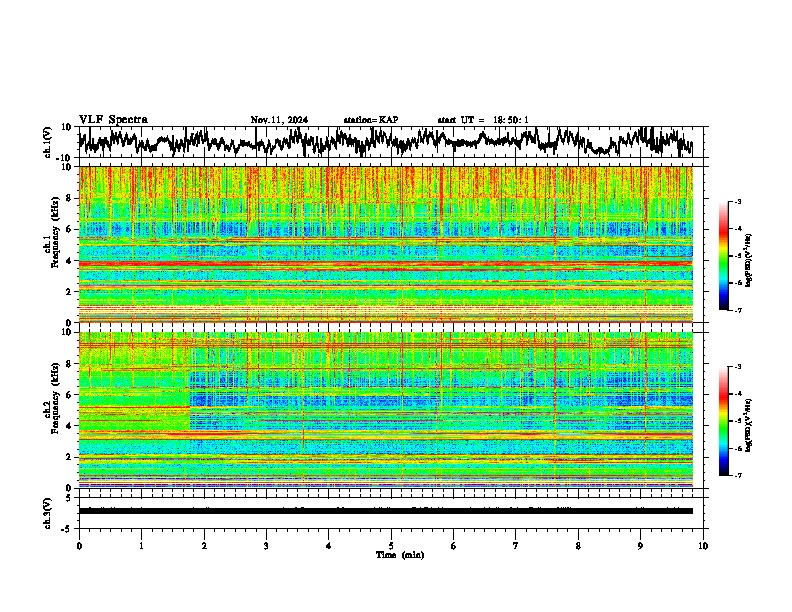Click the ch.2 spectrogram colorbar scale
Screen dimensions: 792x612
coord(724,421)
